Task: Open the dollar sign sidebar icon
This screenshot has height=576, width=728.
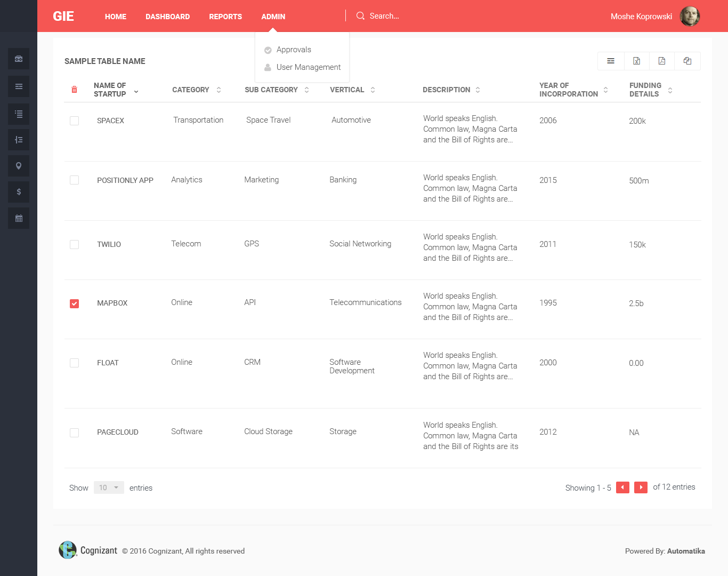Action: pos(19,192)
